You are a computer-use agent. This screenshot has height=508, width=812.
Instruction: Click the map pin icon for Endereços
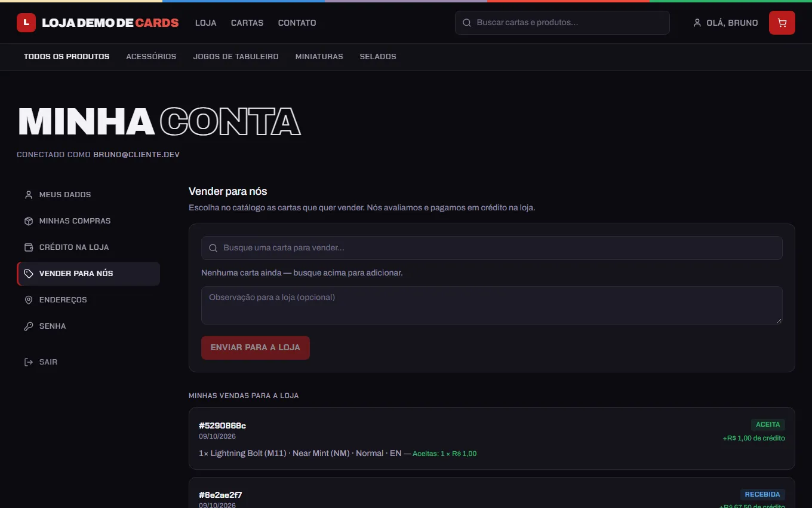[x=29, y=300]
